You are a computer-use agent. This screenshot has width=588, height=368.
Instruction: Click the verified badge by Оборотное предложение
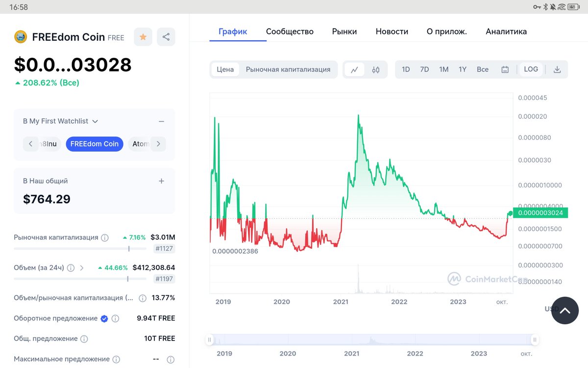click(x=104, y=318)
